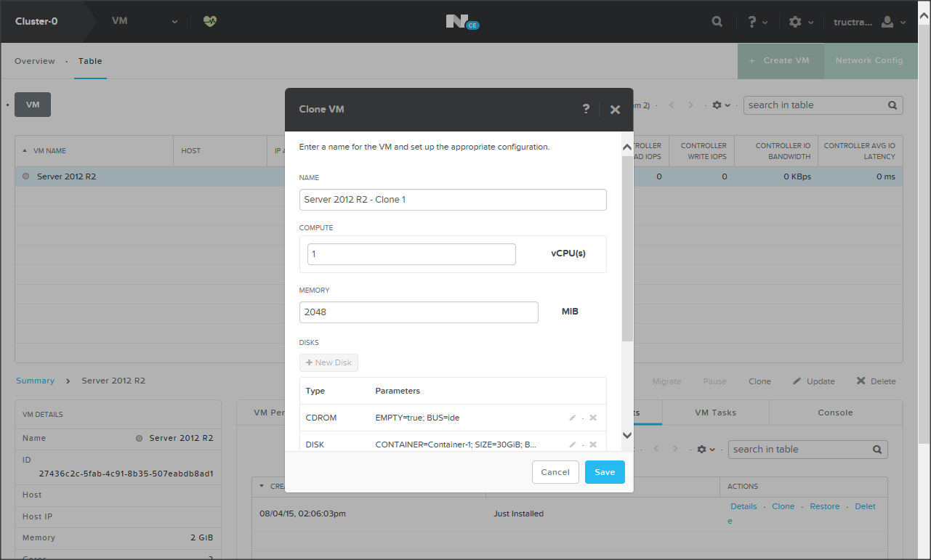Screen dimensions: 931x560
Task: Remove the CDROM disk entry
Action: tap(593, 418)
